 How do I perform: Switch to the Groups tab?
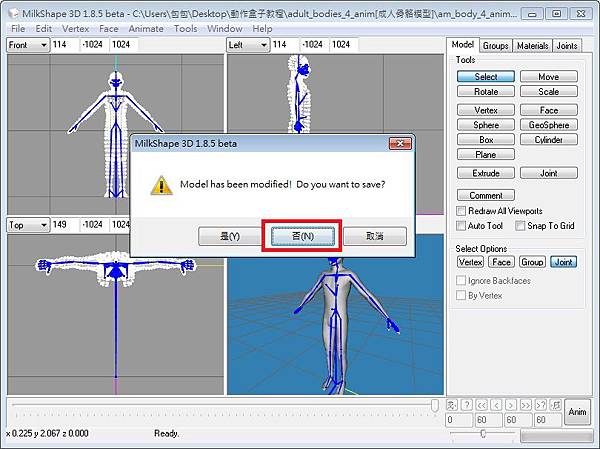pos(496,46)
